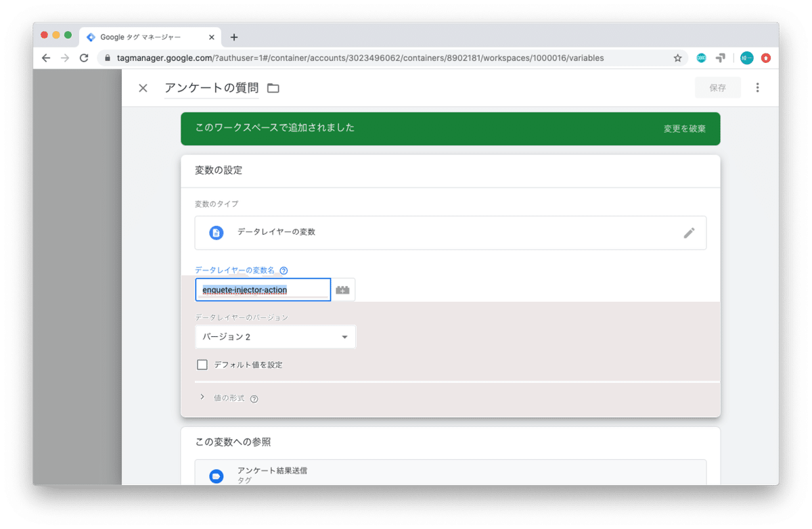This screenshot has height=529, width=812.
Task: Expand the 値の形式 section
Action: [x=202, y=398]
